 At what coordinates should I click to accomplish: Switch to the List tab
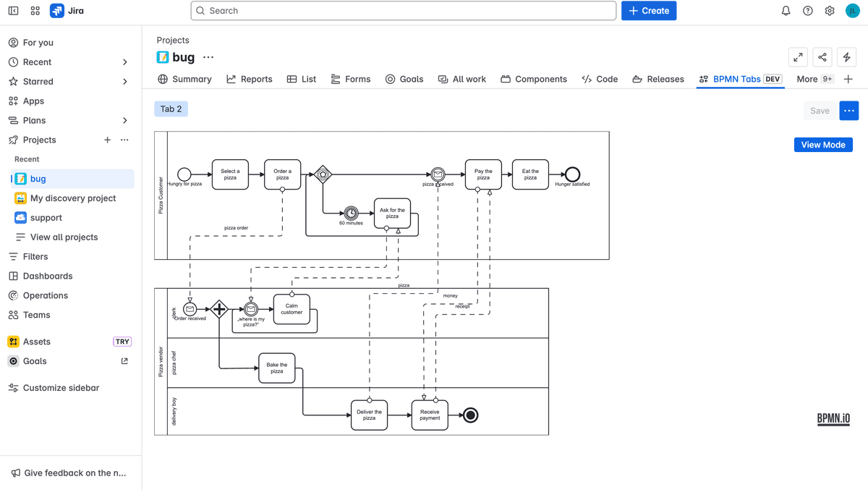point(302,79)
